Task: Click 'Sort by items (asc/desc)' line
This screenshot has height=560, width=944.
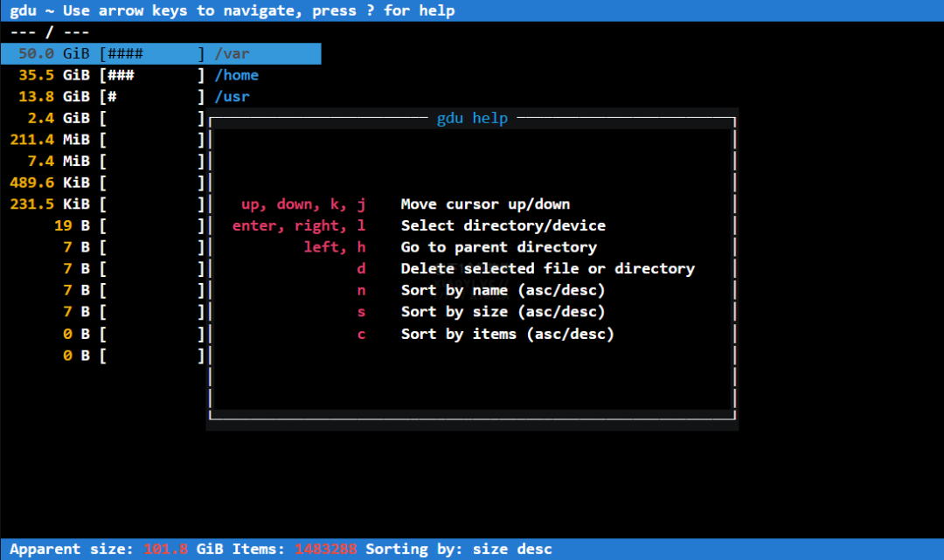Action: 508,334
